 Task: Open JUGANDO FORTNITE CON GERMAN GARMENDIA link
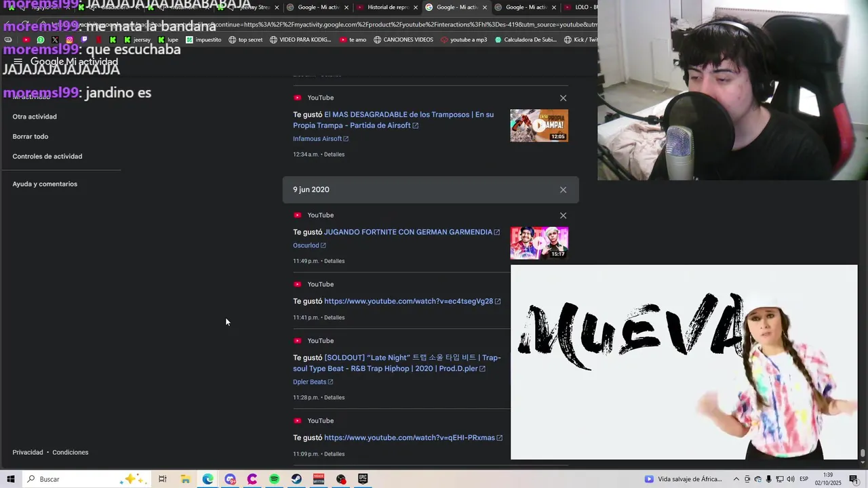pos(412,232)
